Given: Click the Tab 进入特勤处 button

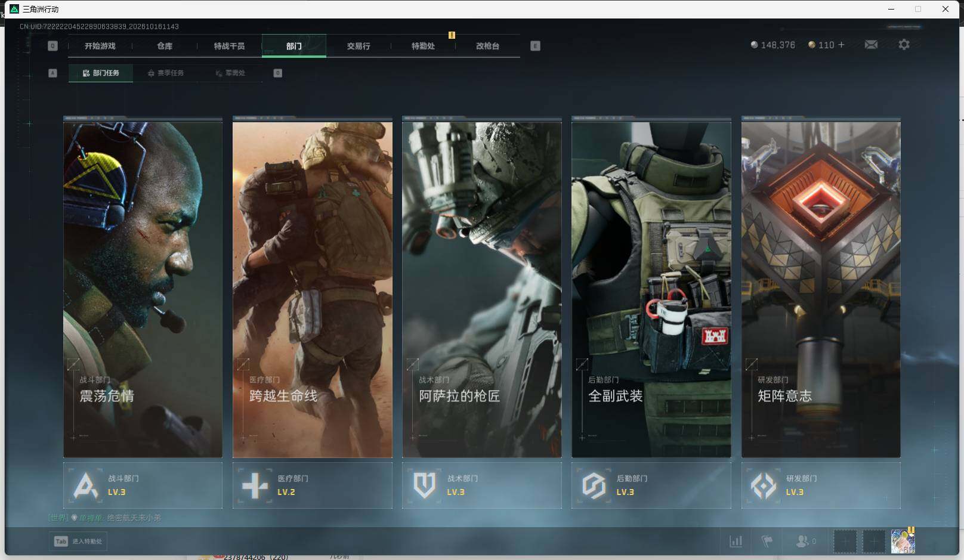Looking at the screenshot, I should [78, 542].
